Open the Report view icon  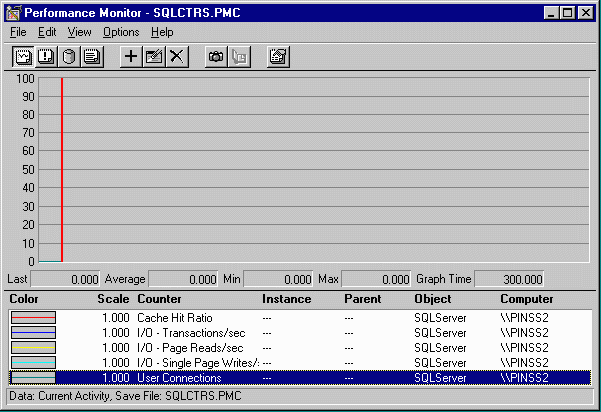click(91, 56)
